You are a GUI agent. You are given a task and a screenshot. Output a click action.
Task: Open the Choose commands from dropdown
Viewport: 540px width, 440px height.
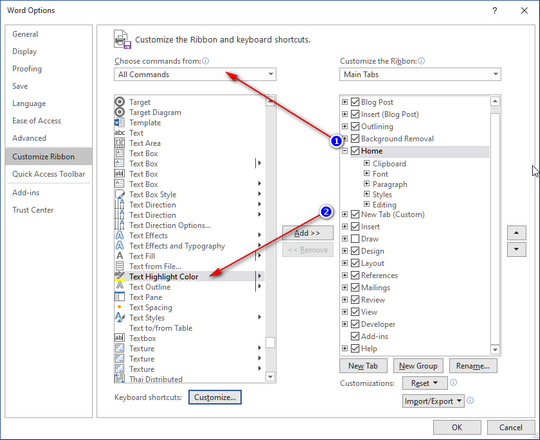tap(195, 74)
